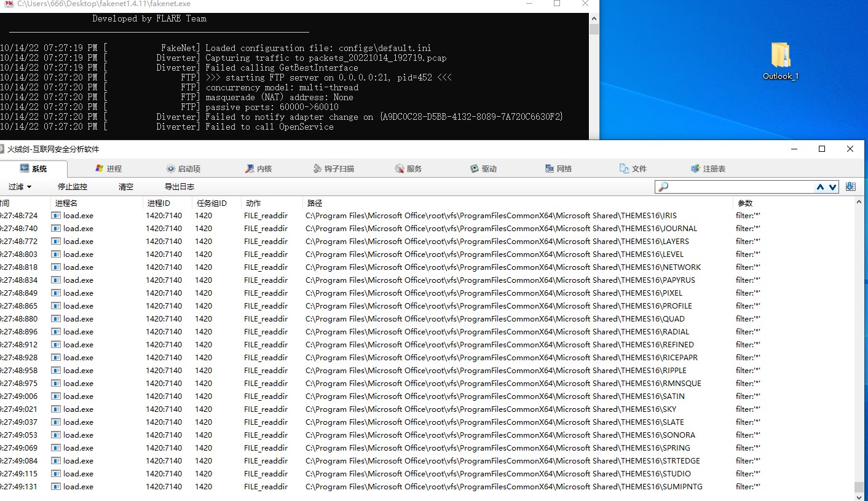The height and width of the screenshot is (501, 868).
Task: Sort log by 路径 column header
Action: 315,203
